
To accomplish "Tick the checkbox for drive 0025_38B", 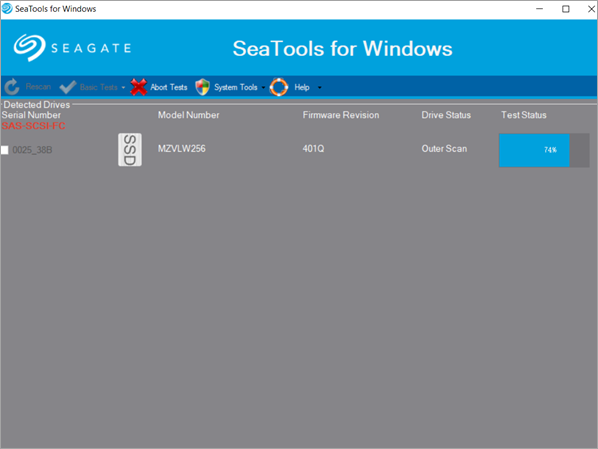I will (5, 150).
